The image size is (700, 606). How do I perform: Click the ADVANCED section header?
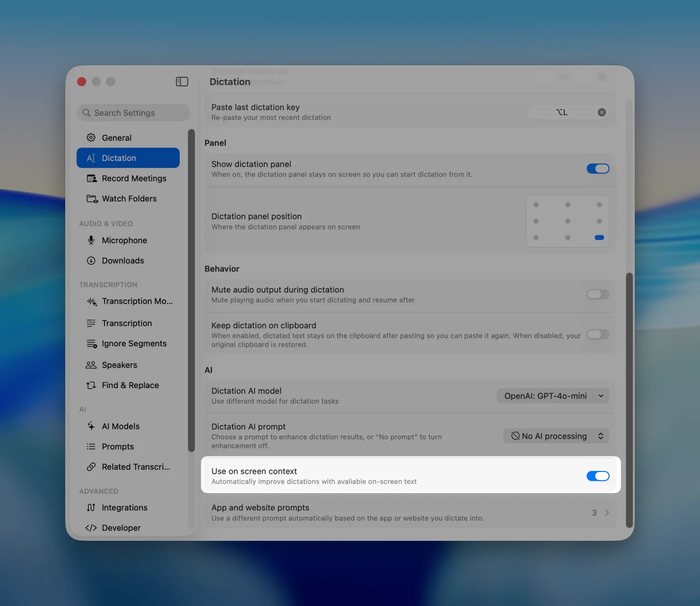click(98, 491)
